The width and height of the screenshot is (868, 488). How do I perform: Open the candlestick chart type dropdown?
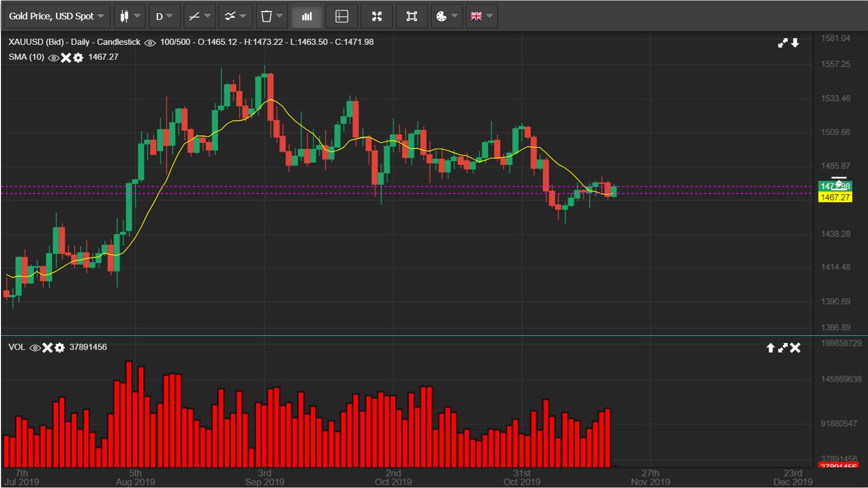(x=129, y=17)
